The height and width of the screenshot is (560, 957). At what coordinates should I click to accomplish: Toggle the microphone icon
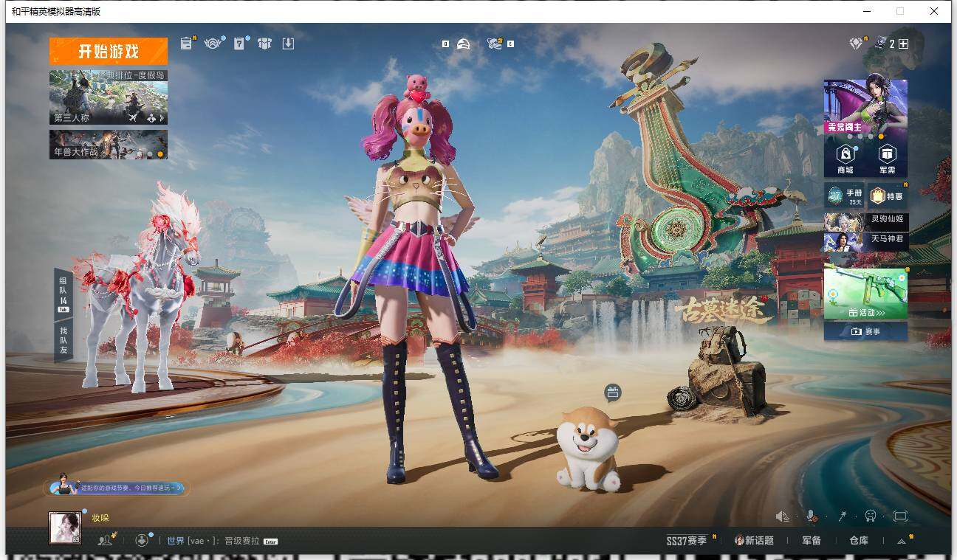pos(812,516)
